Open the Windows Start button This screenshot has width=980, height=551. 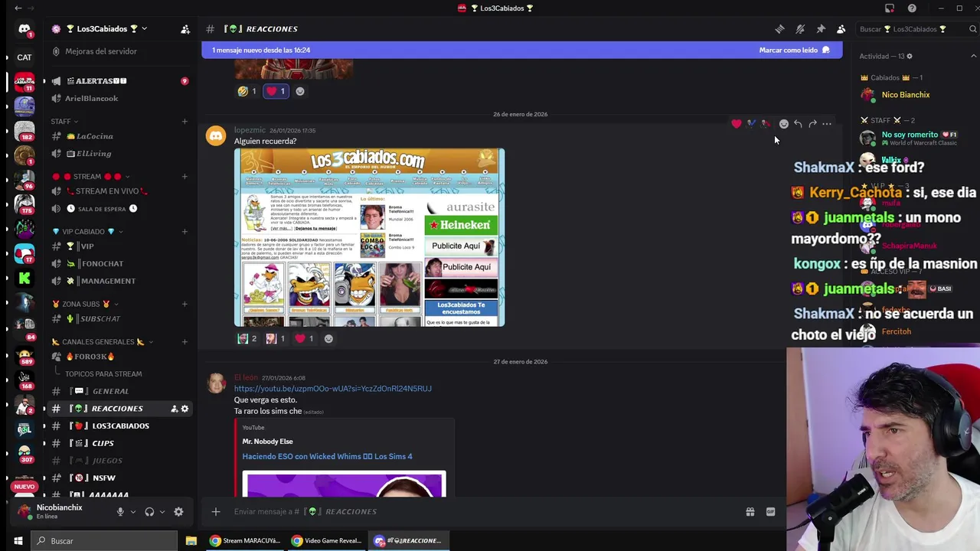pyautogui.click(x=18, y=541)
